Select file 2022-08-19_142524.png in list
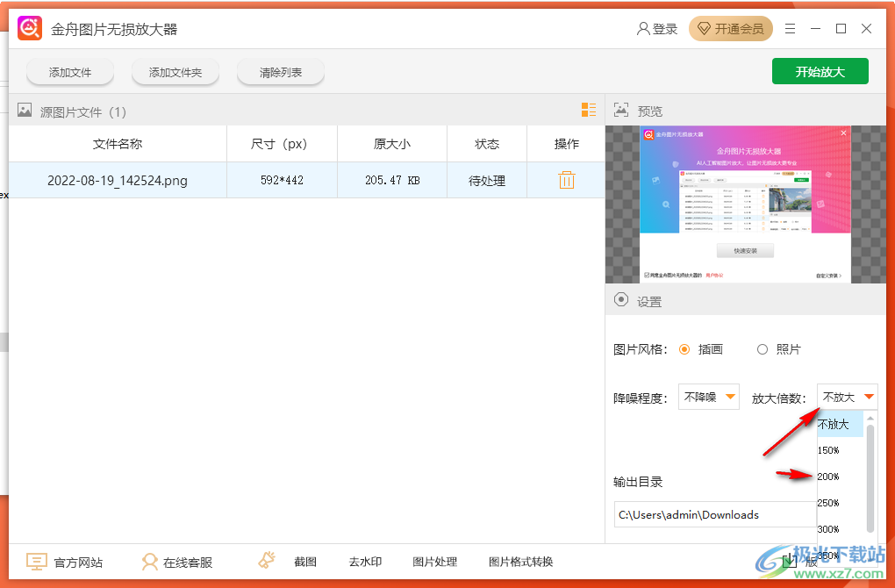 coord(118,181)
